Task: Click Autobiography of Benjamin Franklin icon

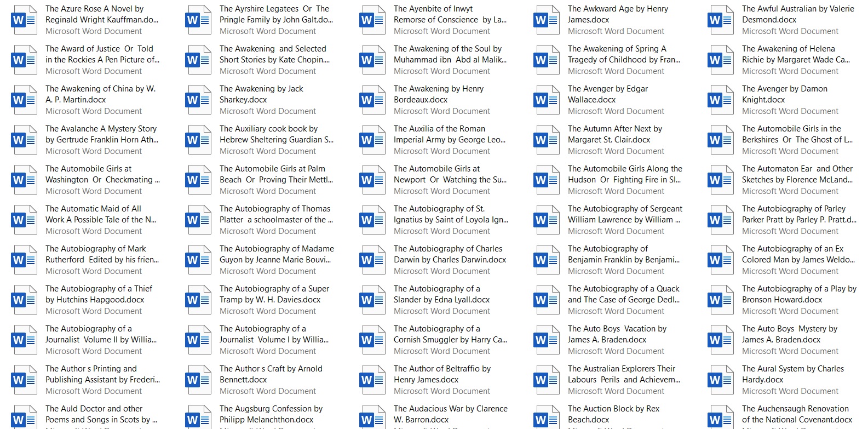Action: [546, 260]
